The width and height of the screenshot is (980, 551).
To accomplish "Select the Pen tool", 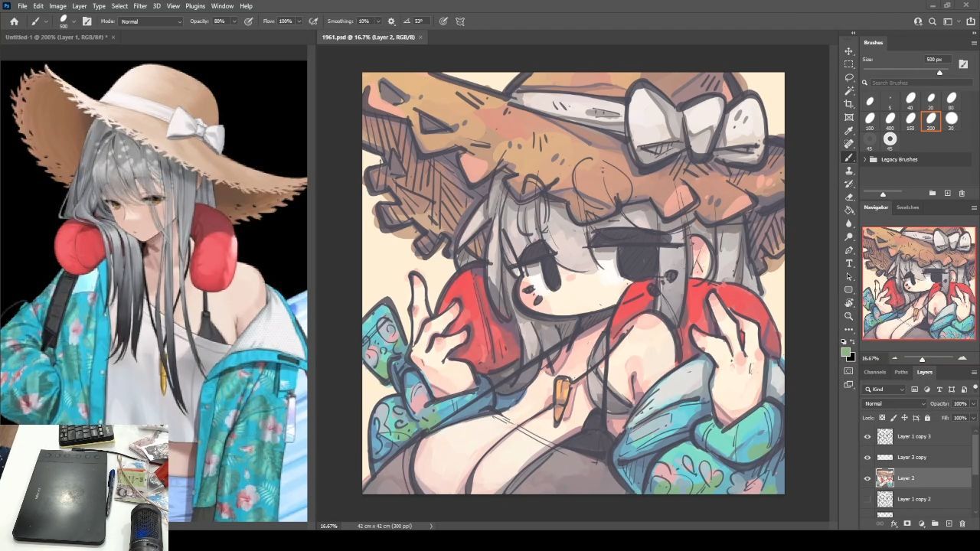I will click(848, 250).
